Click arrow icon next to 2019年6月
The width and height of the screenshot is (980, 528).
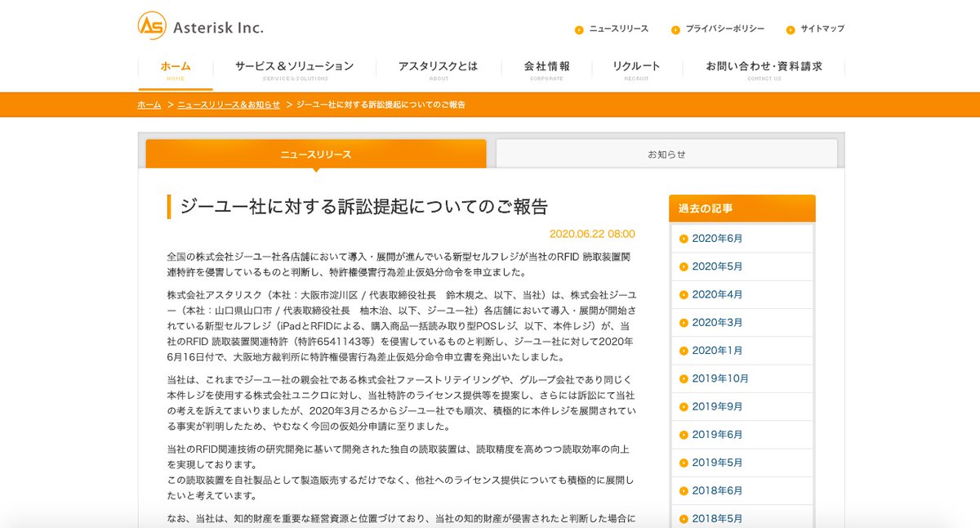coord(684,435)
